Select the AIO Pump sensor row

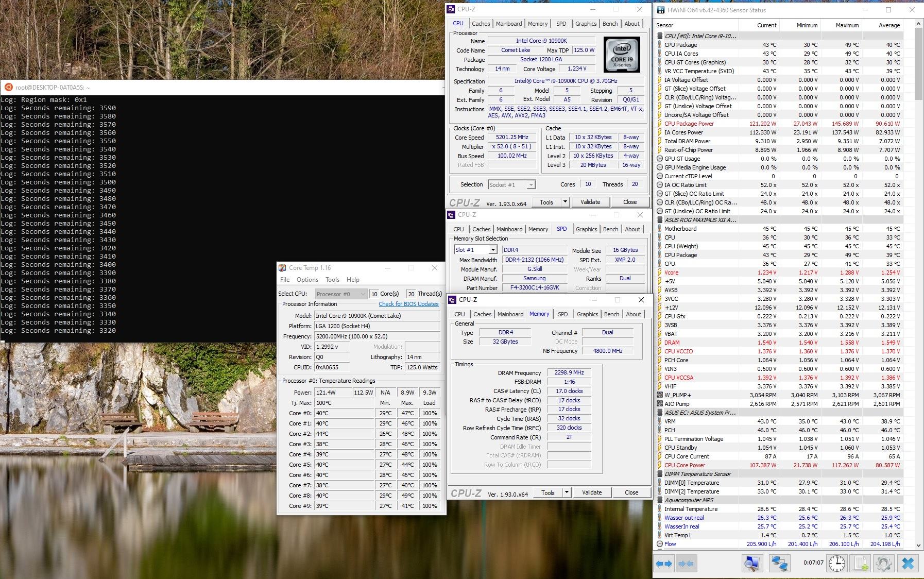779,404
